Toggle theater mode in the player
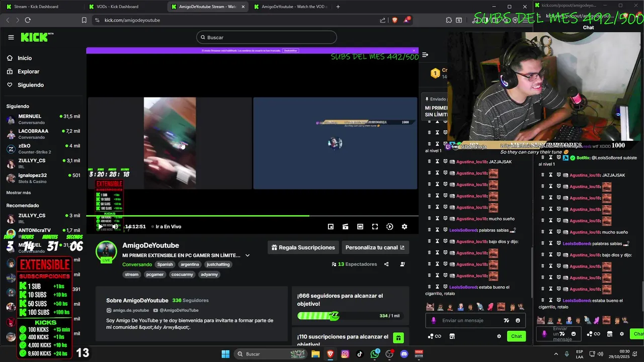The height and width of the screenshot is (362, 644). pyautogui.click(x=360, y=227)
